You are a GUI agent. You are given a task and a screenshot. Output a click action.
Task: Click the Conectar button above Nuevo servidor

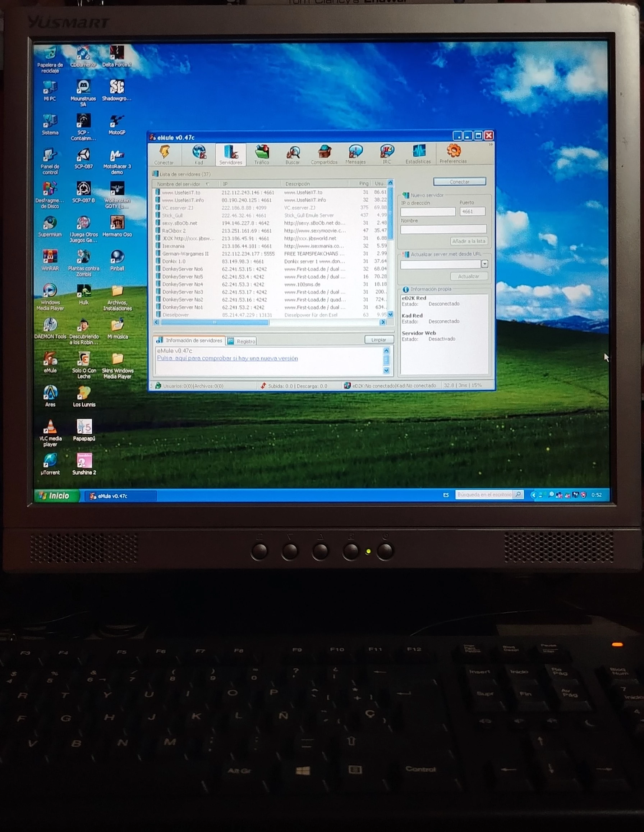tap(459, 182)
